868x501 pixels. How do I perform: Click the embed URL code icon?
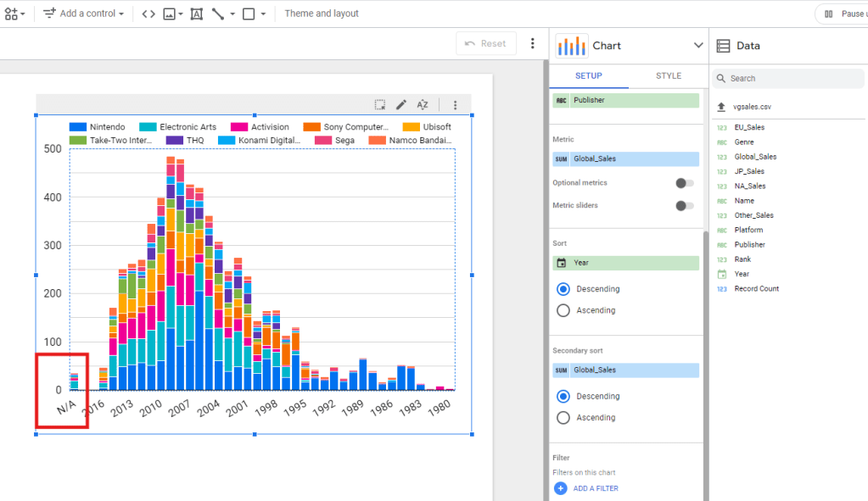[148, 14]
